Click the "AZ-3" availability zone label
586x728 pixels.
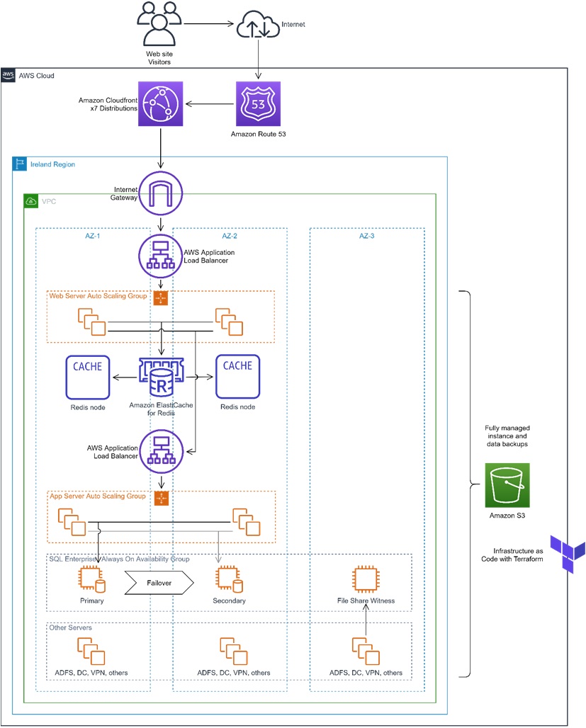(x=366, y=236)
